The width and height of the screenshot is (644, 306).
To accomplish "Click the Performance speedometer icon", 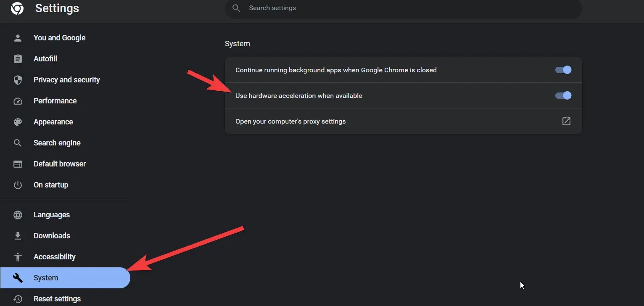I will click(x=18, y=100).
